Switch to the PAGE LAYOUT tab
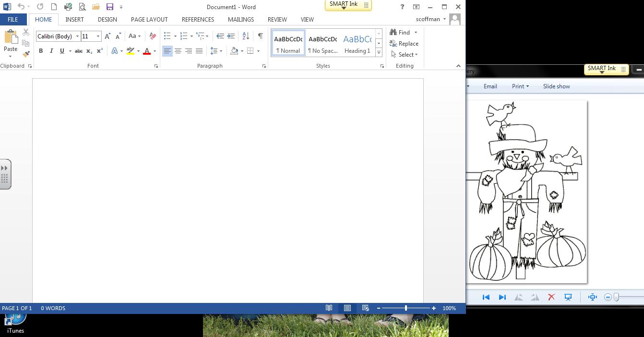This screenshot has height=337, width=644. click(149, 20)
